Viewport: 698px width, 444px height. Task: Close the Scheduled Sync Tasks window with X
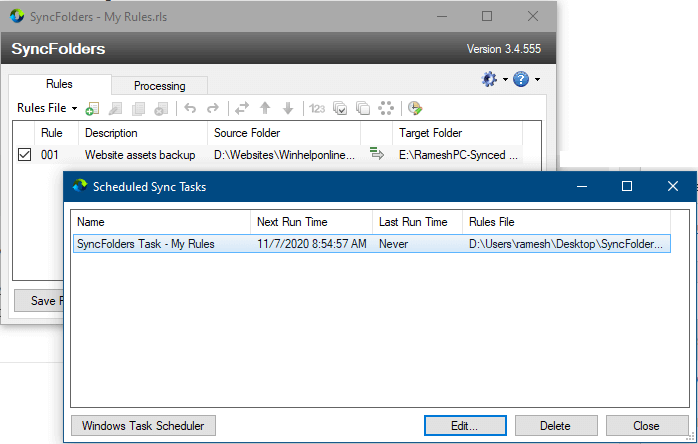coord(673,186)
